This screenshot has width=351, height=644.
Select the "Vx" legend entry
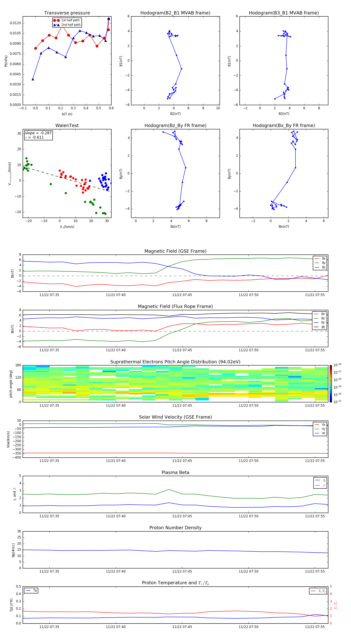[320, 424]
